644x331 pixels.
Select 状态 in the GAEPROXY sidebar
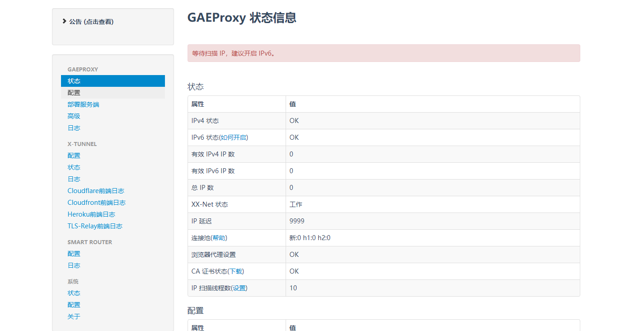(74, 80)
